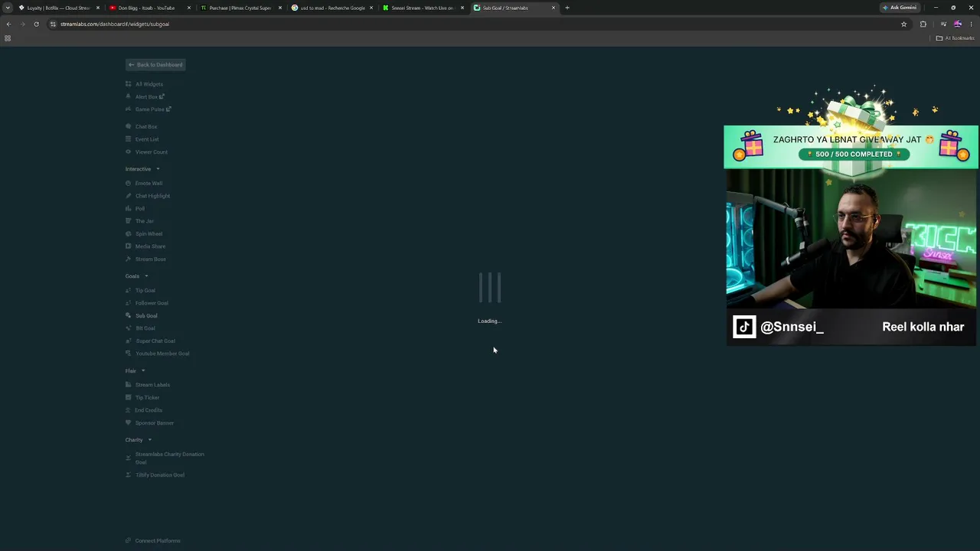Switch to Don Bigg YouTube tab
Image resolution: width=980 pixels, height=551 pixels.
pos(150,8)
